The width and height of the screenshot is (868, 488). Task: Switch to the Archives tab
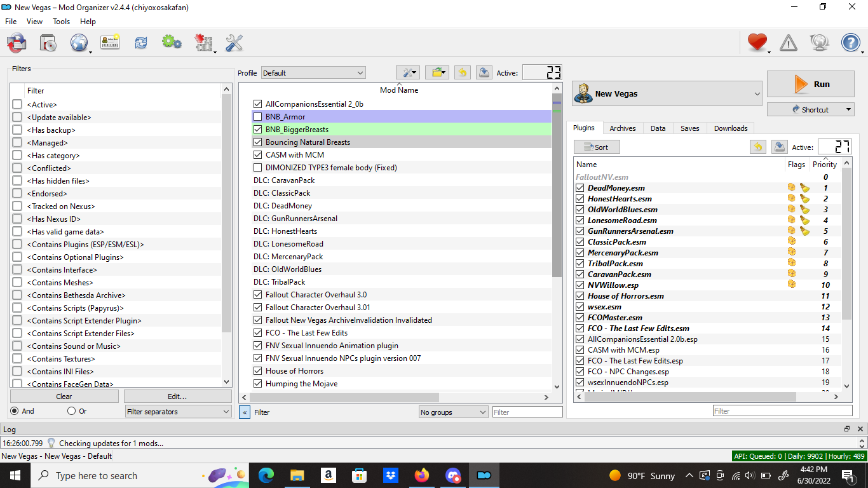pos(623,128)
